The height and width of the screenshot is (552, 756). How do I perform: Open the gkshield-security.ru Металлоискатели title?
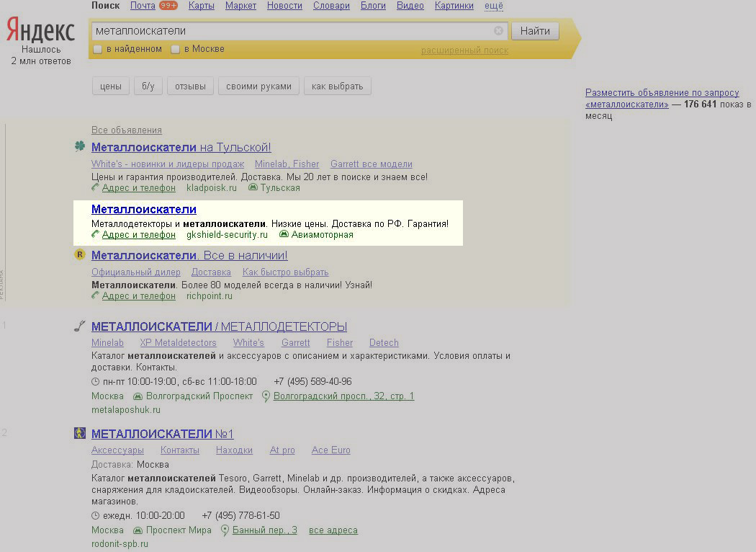coord(144,210)
